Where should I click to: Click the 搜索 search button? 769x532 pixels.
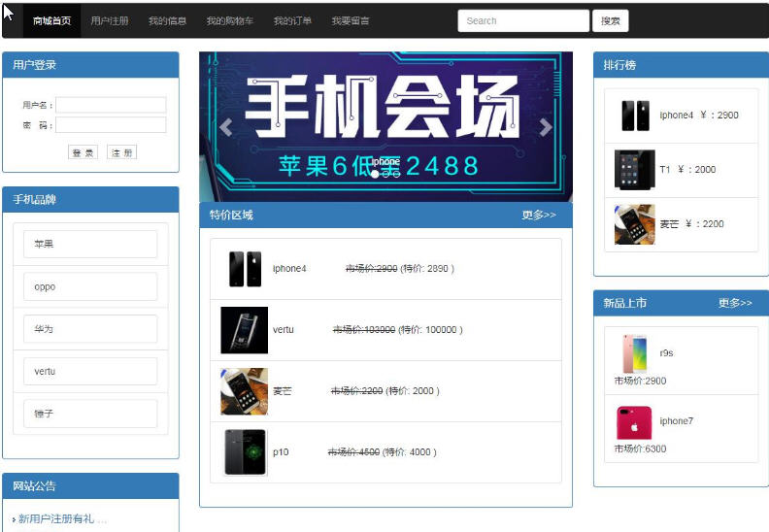pyautogui.click(x=610, y=20)
